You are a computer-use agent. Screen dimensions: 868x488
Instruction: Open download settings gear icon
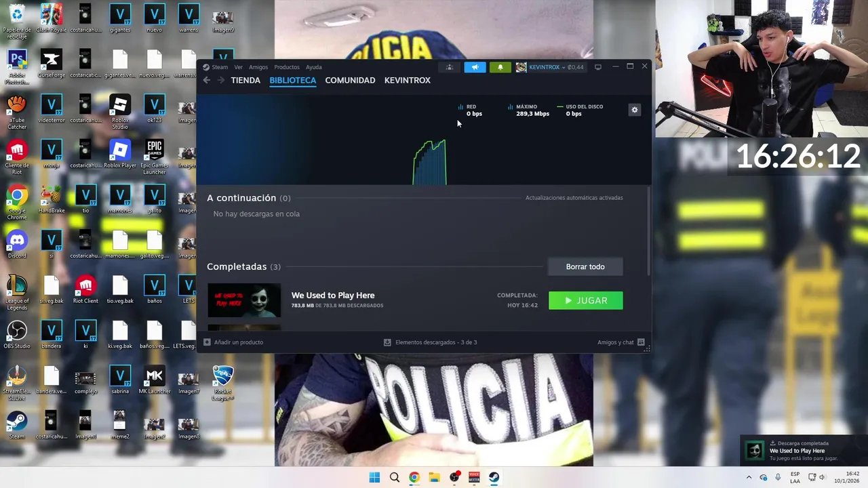(635, 110)
